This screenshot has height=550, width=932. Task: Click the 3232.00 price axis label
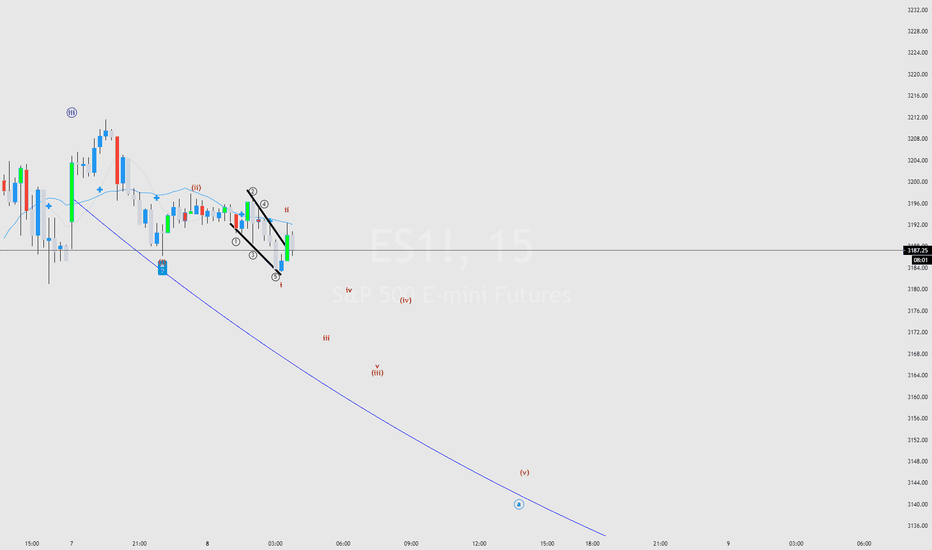(918, 10)
